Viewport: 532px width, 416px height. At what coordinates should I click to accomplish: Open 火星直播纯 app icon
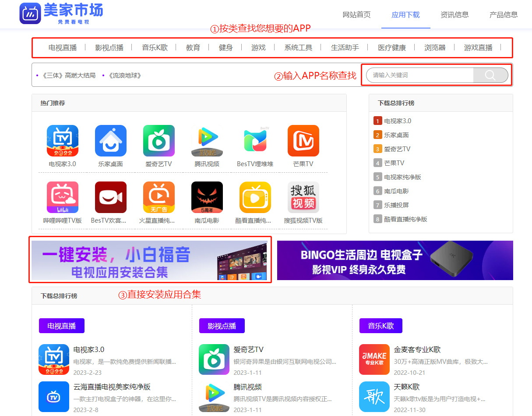pyautogui.click(x=159, y=197)
